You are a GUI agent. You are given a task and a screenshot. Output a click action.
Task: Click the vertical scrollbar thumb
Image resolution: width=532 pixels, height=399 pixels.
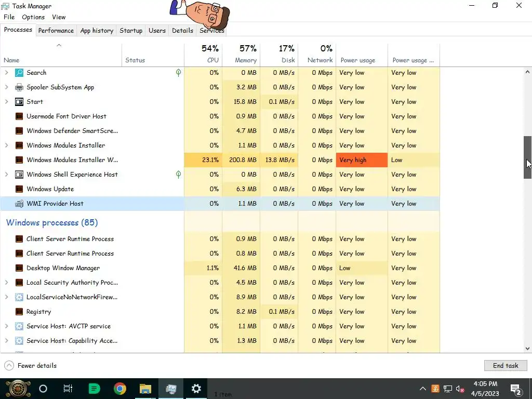tap(527, 157)
